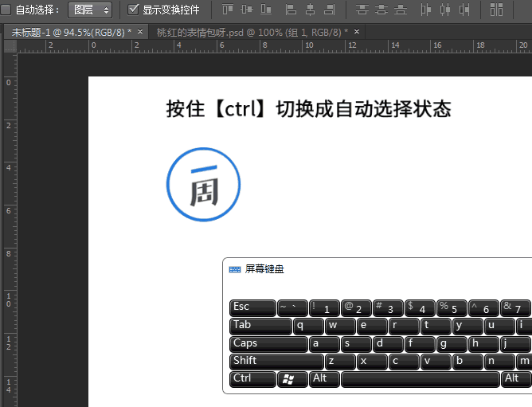Click the # 3 key on screen keyboard
Screen dimensions: 532x407
[x=388, y=308]
